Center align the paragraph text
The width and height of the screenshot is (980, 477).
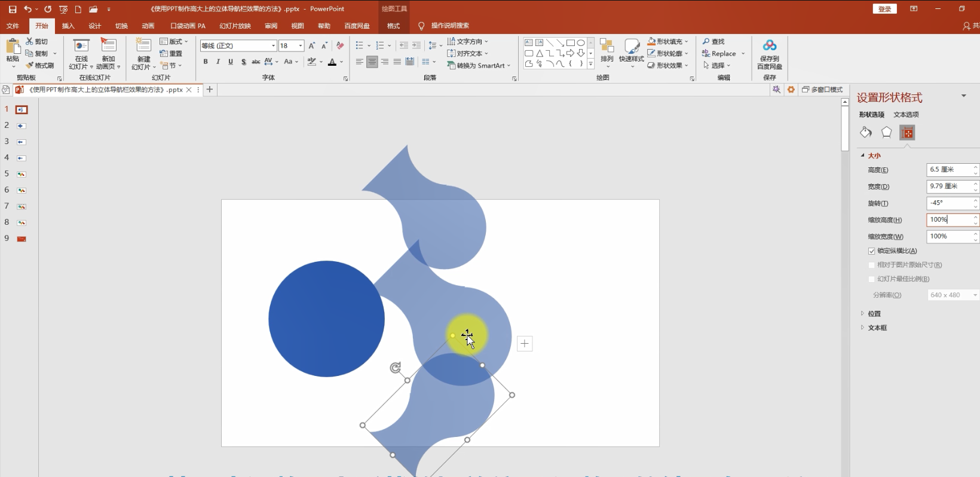point(372,62)
